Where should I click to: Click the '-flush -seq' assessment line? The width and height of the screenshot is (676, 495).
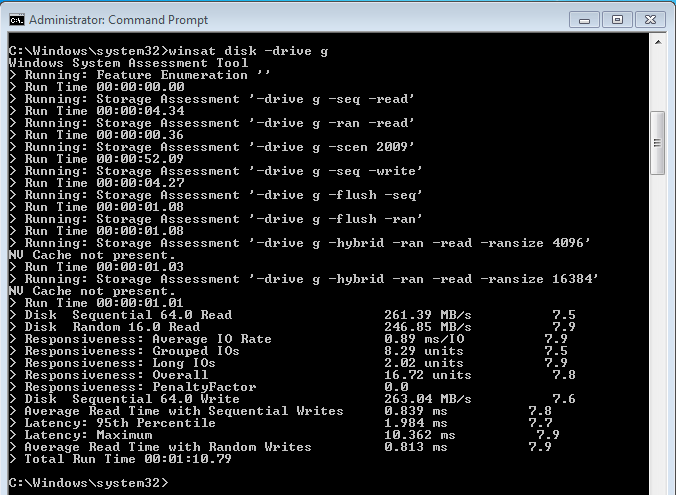pos(216,195)
